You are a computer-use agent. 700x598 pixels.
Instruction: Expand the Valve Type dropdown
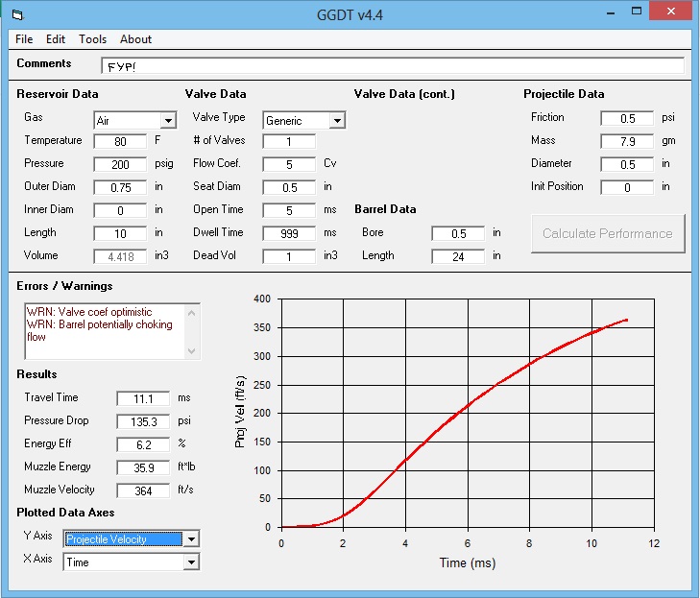pos(336,121)
